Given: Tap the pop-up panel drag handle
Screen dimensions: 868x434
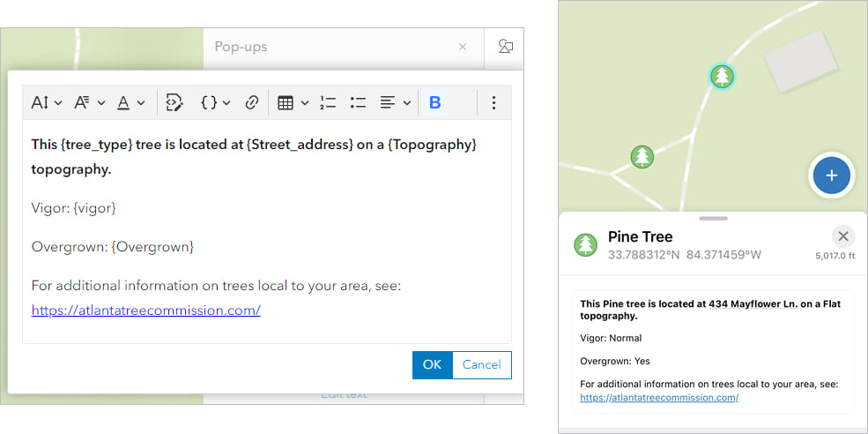Looking at the screenshot, I should click(x=713, y=219).
